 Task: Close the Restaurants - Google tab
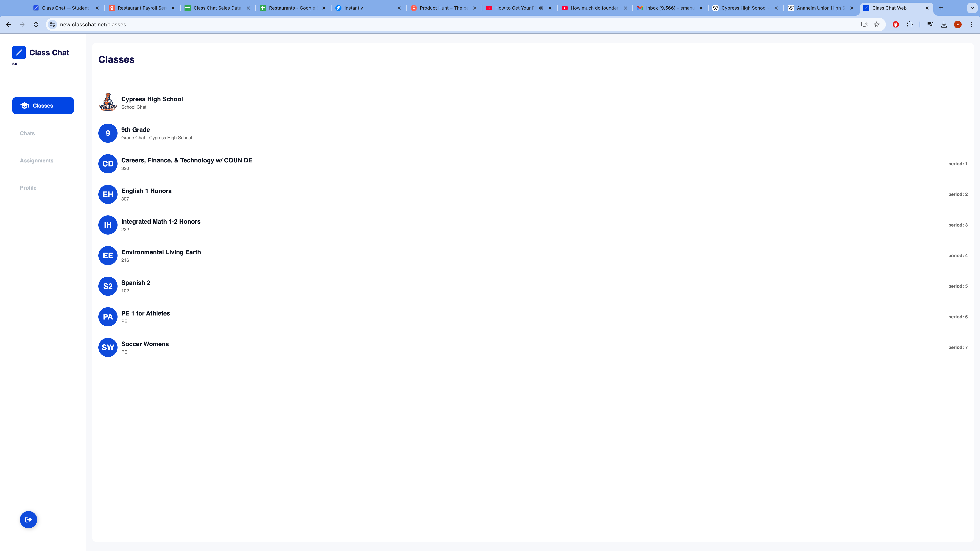324,8
